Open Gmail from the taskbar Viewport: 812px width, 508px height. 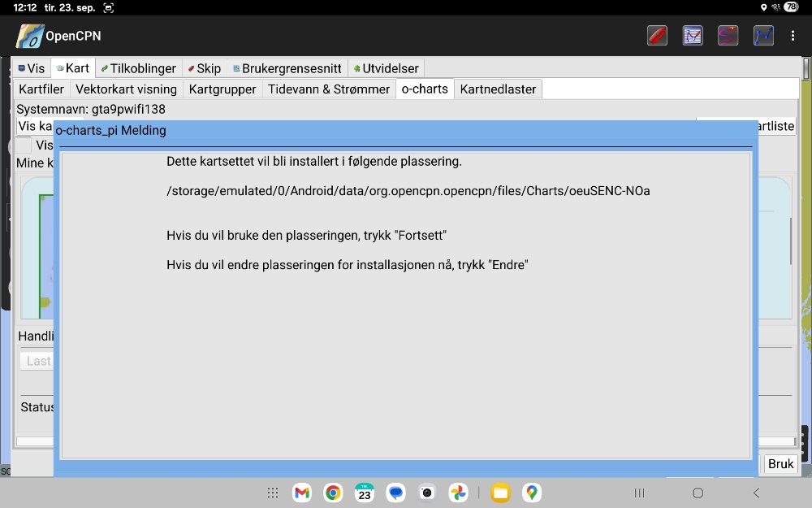click(x=302, y=493)
